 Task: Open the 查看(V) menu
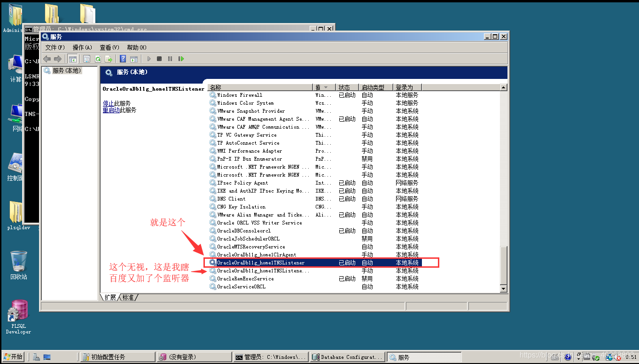tap(109, 47)
